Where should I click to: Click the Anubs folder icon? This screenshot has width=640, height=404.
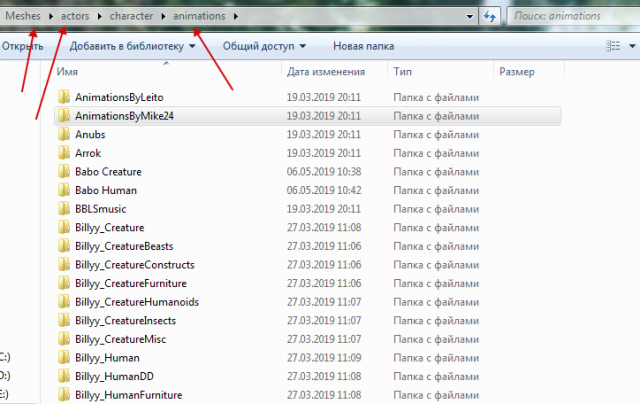click(x=65, y=134)
